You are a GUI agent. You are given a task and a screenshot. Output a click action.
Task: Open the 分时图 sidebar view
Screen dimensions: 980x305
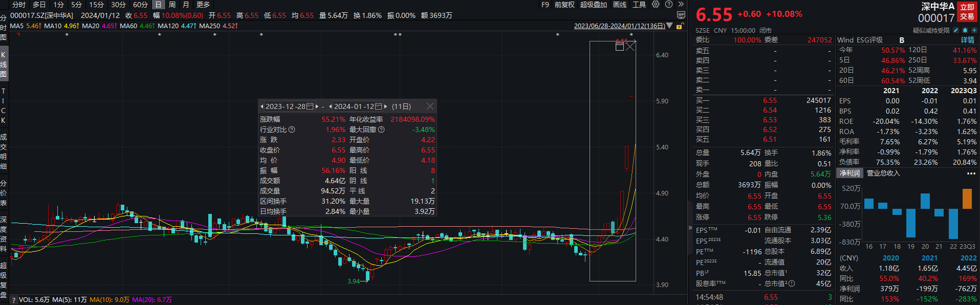pos(4,28)
